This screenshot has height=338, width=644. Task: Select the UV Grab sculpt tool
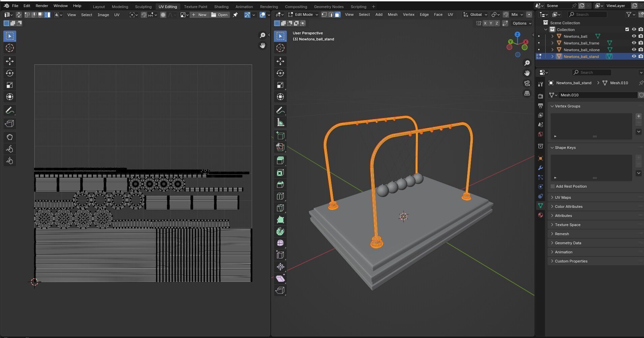pos(10,137)
